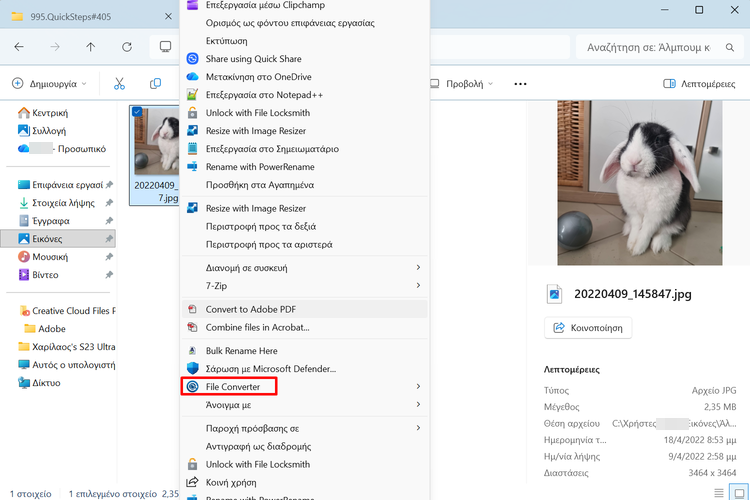Switch to large thumbnails view in status bar

(x=739, y=492)
